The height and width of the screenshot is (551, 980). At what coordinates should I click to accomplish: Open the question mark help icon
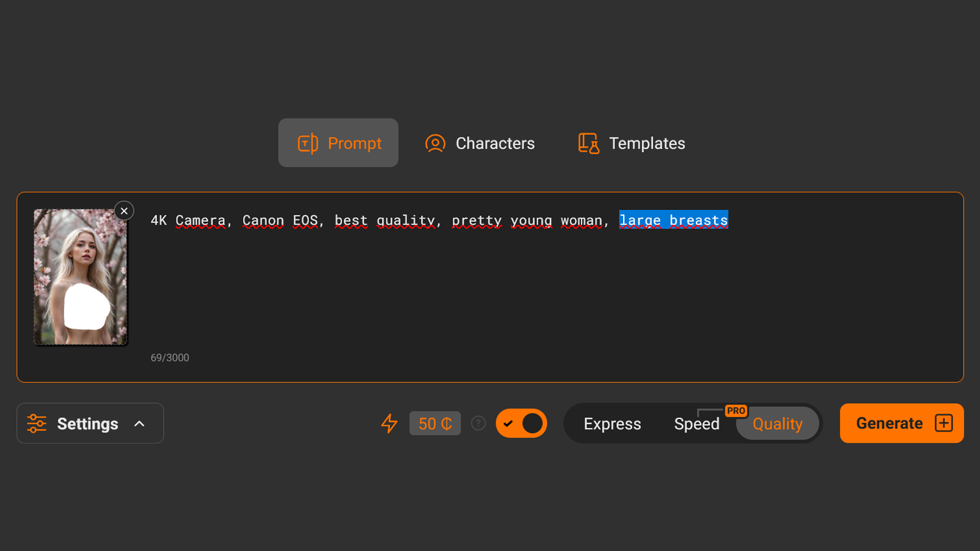(x=478, y=423)
